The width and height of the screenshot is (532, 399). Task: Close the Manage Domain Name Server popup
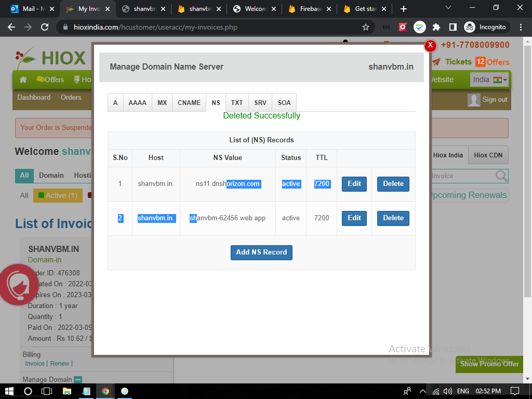(x=430, y=46)
